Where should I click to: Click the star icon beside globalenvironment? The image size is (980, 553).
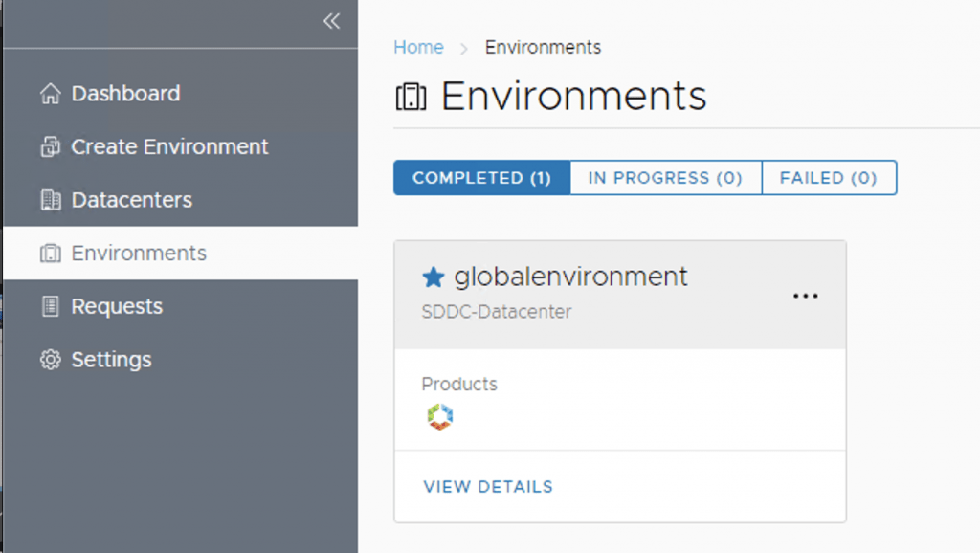pos(434,277)
